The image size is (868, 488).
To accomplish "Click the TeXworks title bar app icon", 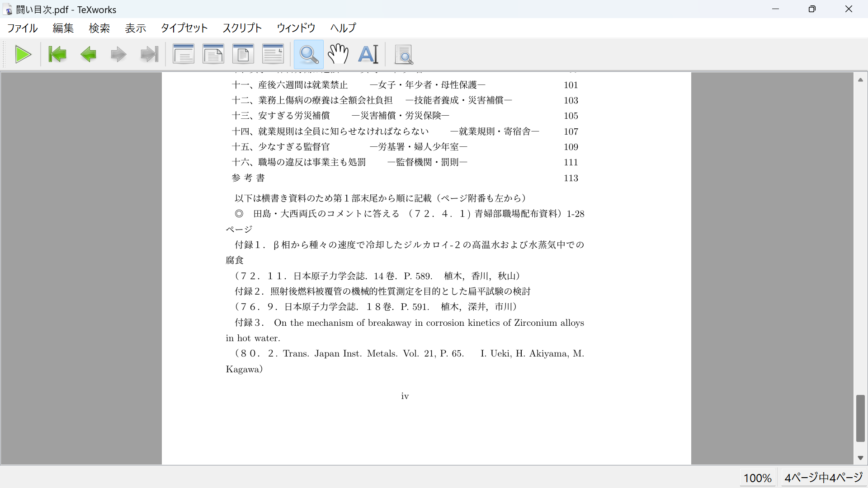I will (x=8, y=9).
